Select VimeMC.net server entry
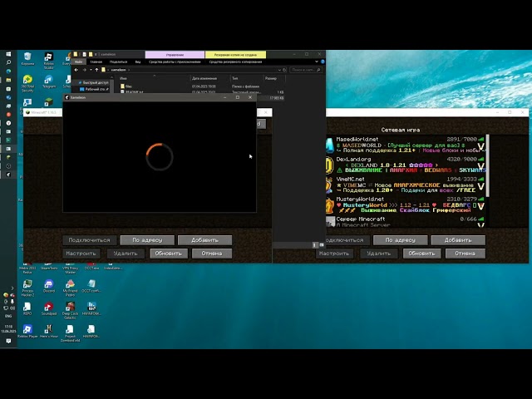This screenshot has height=399, width=532. [406, 185]
